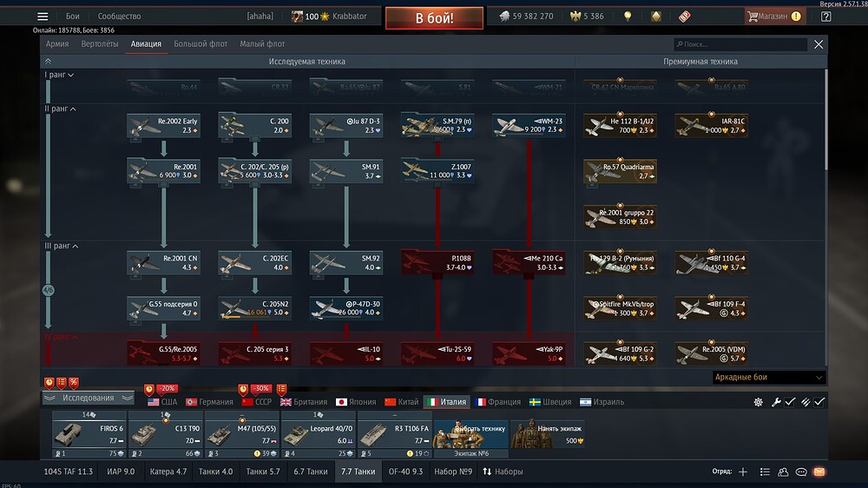Open squad contacts people icon

click(783, 472)
